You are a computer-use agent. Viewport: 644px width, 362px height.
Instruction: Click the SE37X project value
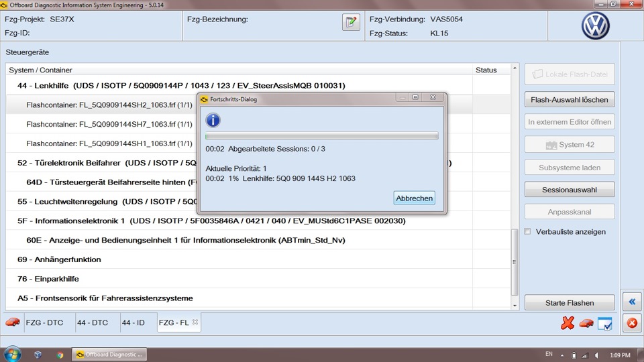[x=62, y=19]
